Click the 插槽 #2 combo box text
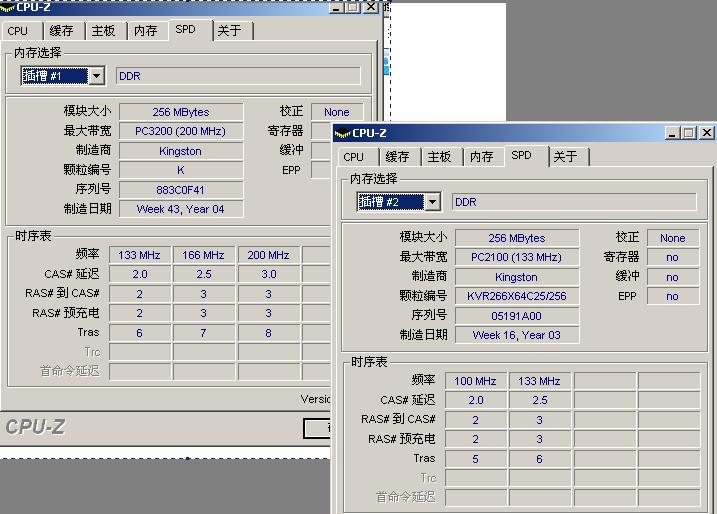Image resolution: width=717 pixels, height=514 pixels. [x=391, y=202]
